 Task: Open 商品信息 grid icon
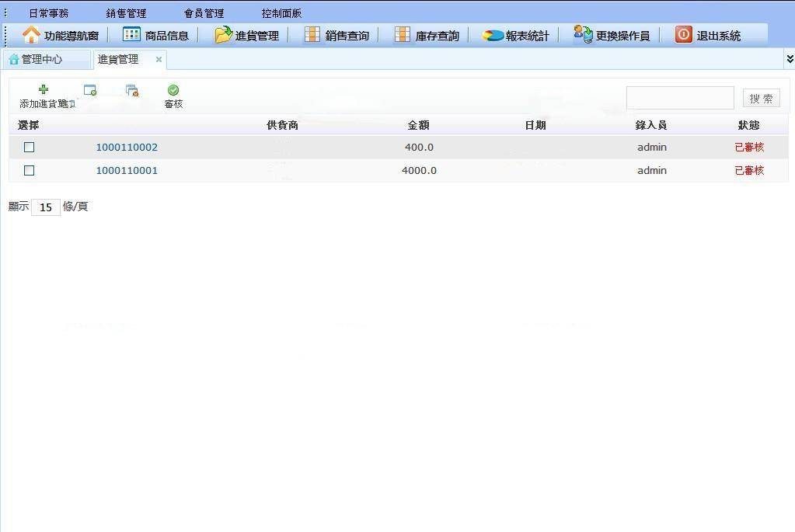pos(131,34)
